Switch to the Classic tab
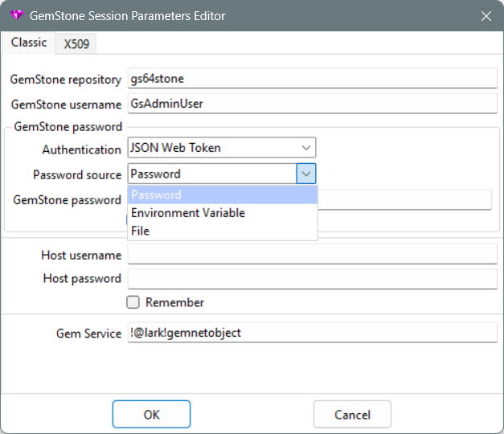Image resolution: width=504 pixels, height=434 pixels. [29, 43]
